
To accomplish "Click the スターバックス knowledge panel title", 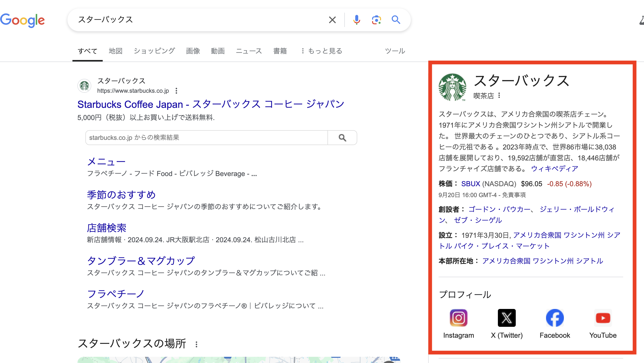I will tap(521, 81).
